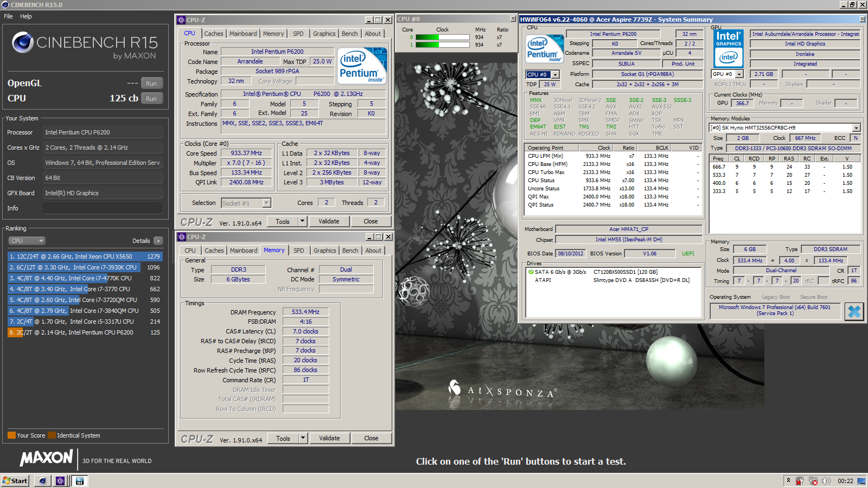Screen dimensions: 868x488
Task: Click Tools button in CPU-Z CPU-tab window
Action: tap(283, 221)
